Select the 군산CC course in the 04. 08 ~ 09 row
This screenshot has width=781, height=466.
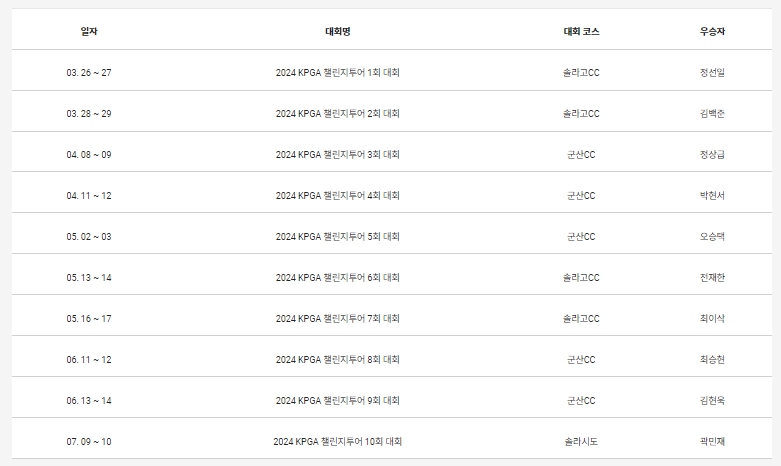[x=581, y=154]
